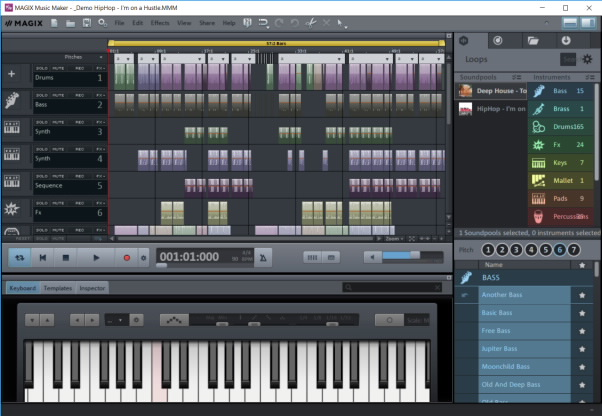Expand the Instruments list options
602x416 pixels.
tap(590, 77)
